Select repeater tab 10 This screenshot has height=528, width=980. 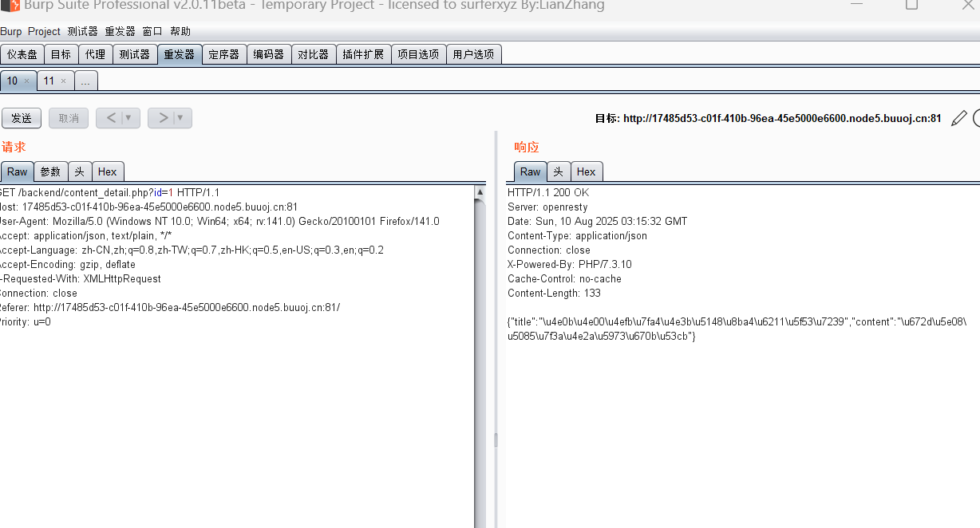coord(13,81)
